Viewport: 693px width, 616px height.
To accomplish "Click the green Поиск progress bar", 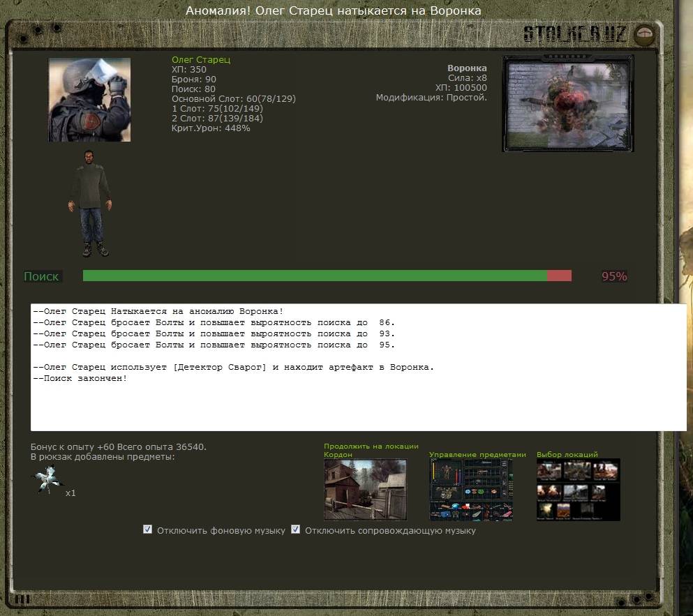I will (314, 276).
